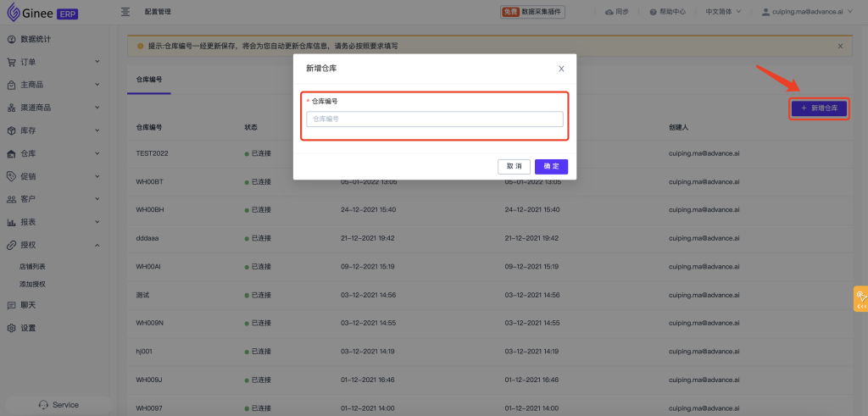Viewport: 868px width, 416px height.
Task: Click the WH009J warehouse code
Action: (x=149, y=380)
